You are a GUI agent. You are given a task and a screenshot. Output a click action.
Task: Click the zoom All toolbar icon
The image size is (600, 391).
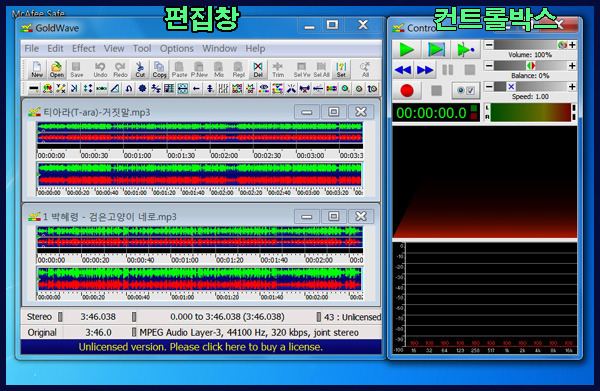coord(365,69)
